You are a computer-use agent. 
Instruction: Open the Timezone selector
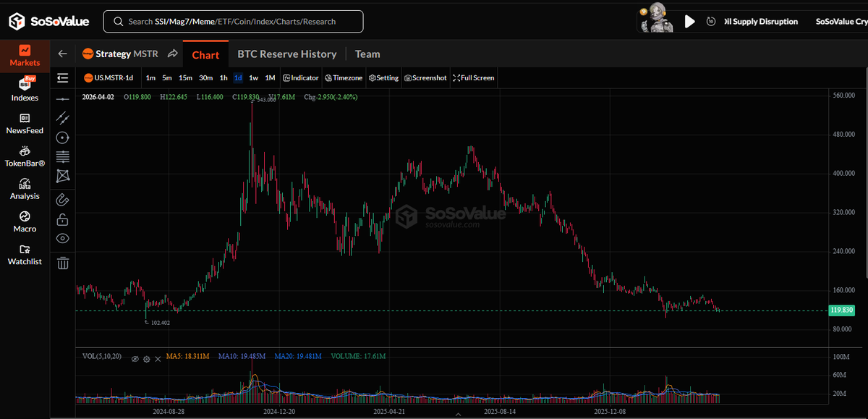pos(344,77)
